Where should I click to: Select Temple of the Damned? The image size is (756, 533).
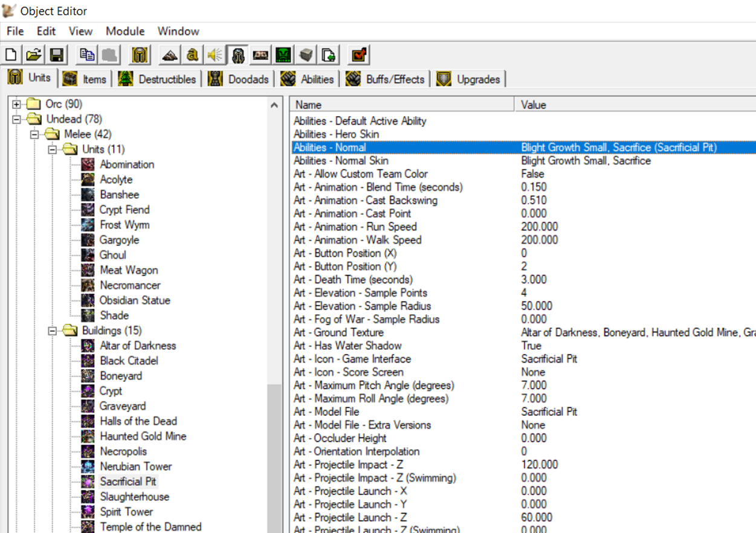pyautogui.click(x=150, y=527)
